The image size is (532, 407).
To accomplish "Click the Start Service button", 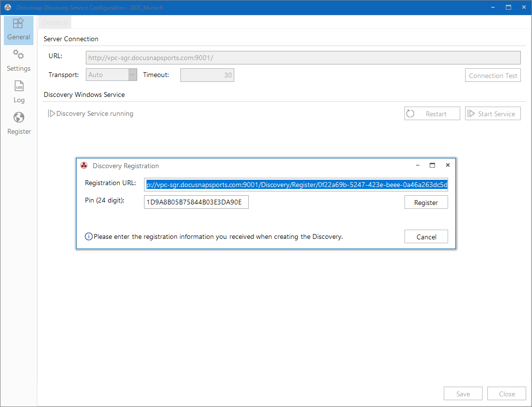I will [x=493, y=113].
